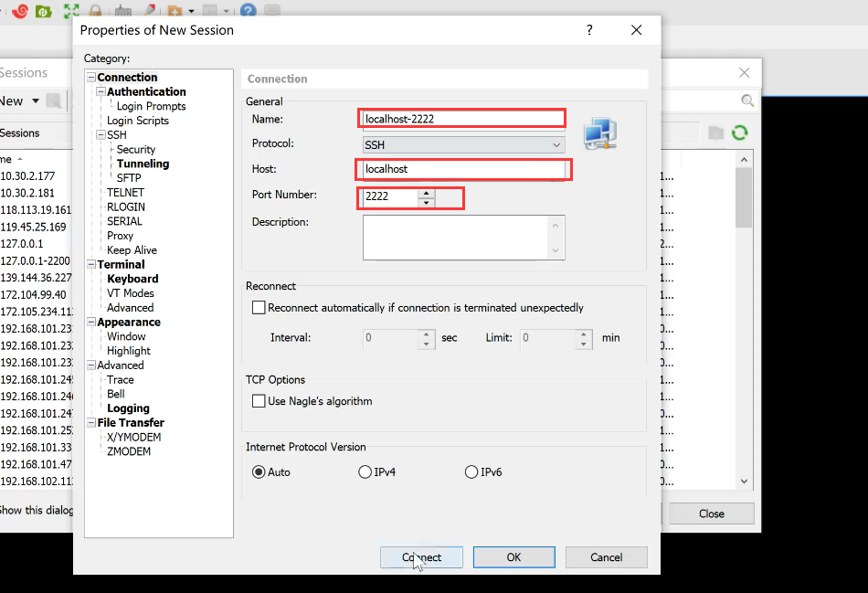Select VT Modes category
This screenshot has height=593, width=868.
[x=130, y=293]
